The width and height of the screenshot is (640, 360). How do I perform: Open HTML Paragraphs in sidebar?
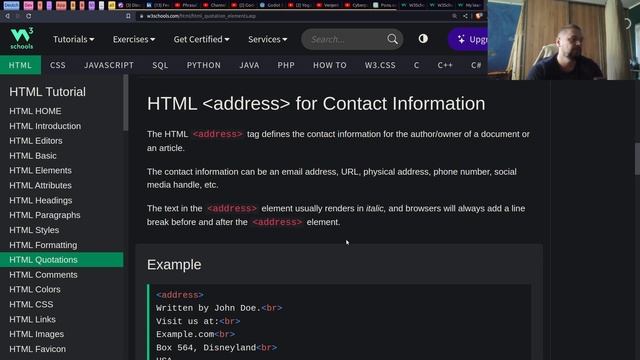pos(62,215)
